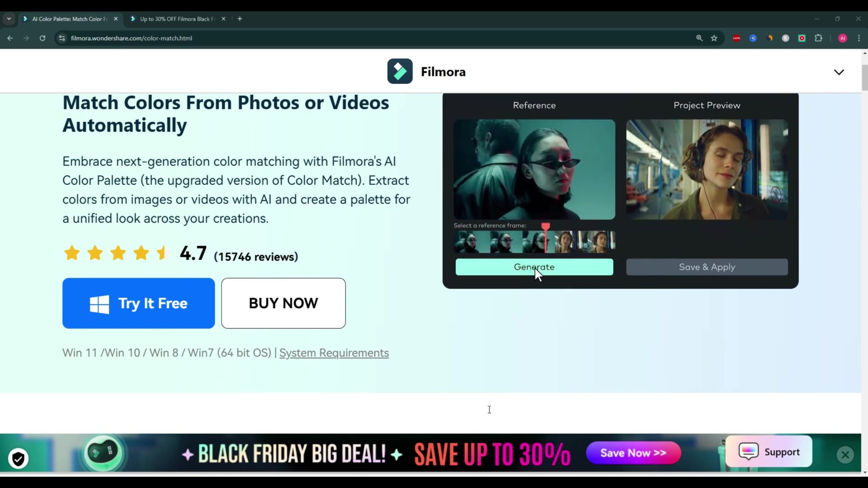868x488 pixels.
Task: Open the System Requirements link
Action: pos(334,353)
